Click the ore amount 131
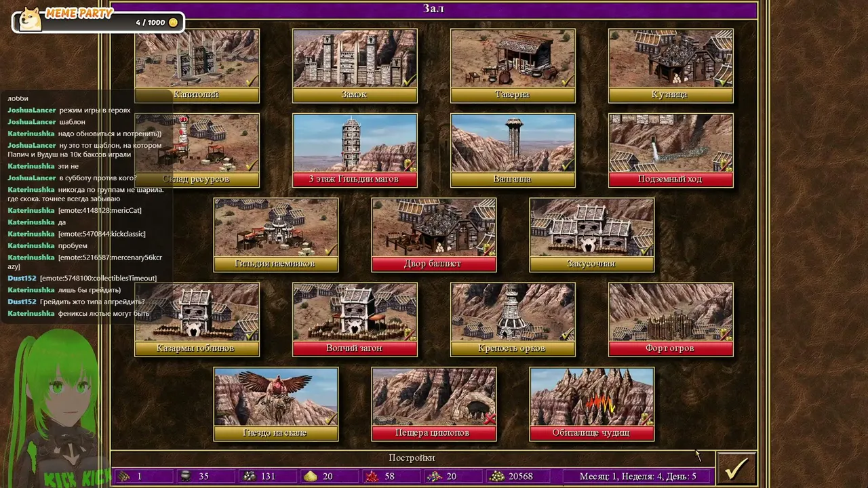 coord(269,476)
